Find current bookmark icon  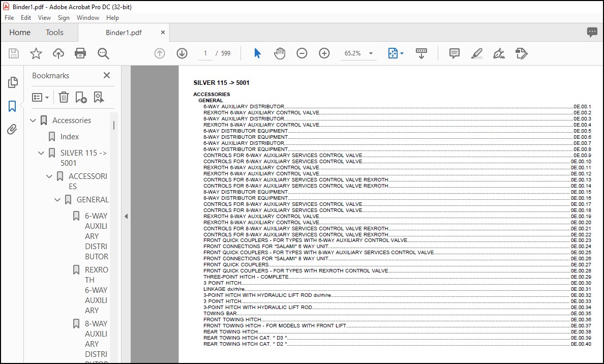tap(99, 97)
